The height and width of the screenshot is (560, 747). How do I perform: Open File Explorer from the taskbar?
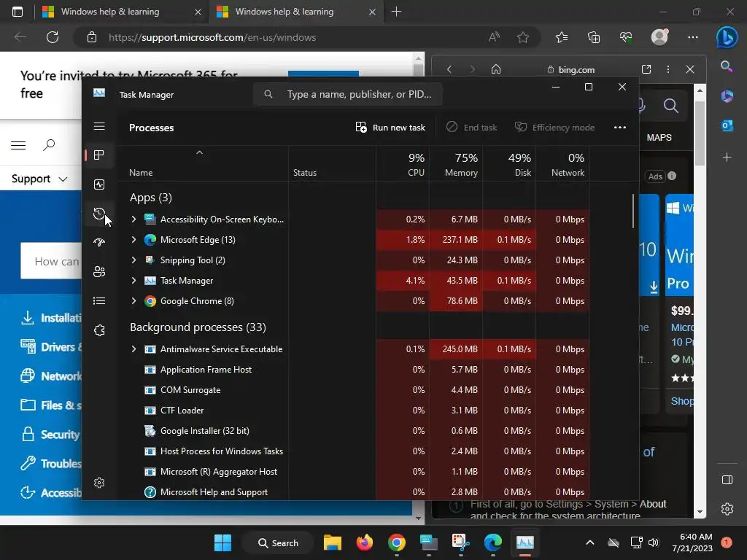tap(333, 542)
